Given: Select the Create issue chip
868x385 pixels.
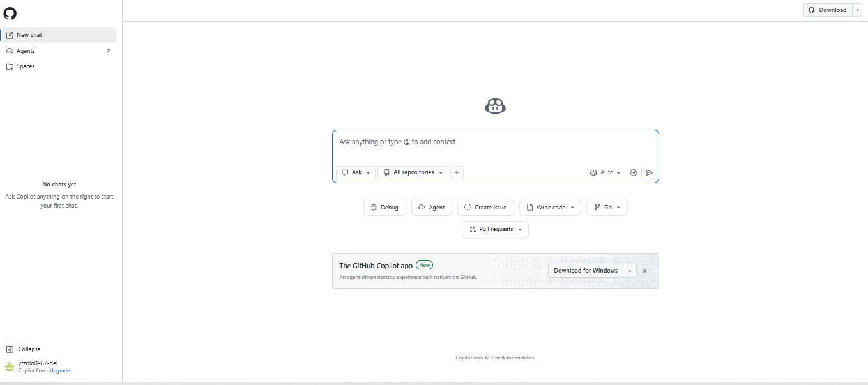Looking at the screenshot, I should point(485,208).
